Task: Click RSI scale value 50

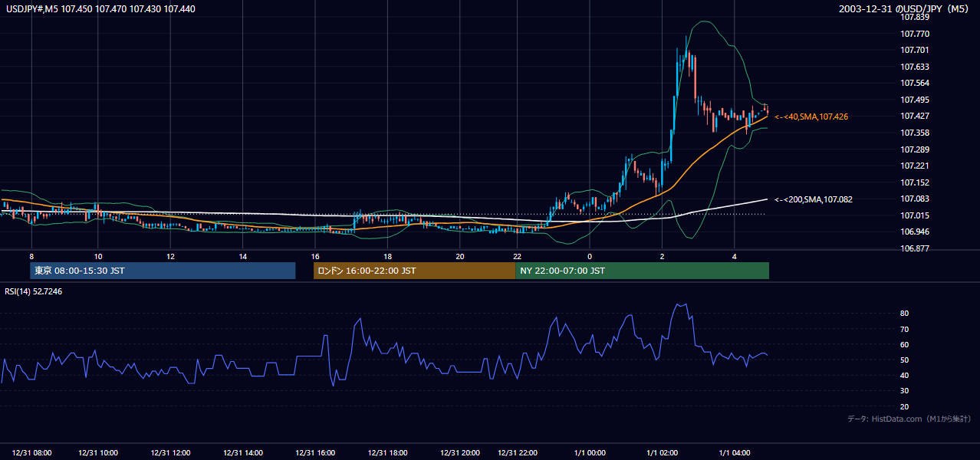Action: point(904,360)
